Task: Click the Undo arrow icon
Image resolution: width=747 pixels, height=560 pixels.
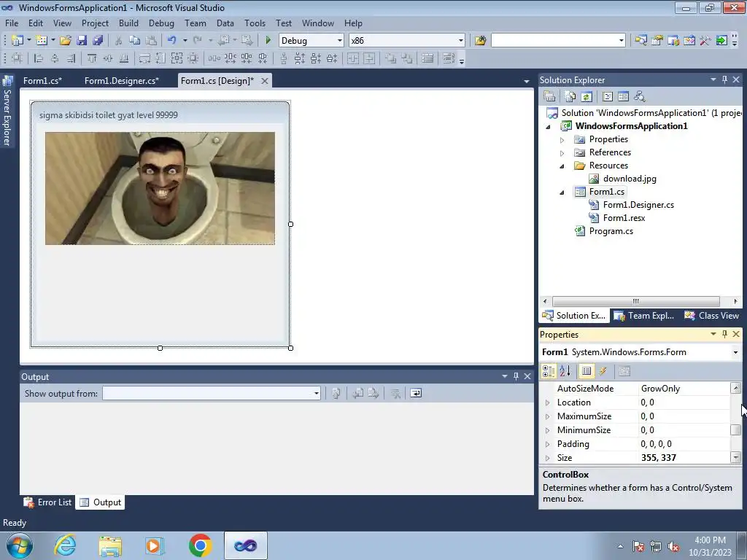Action: 172,41
